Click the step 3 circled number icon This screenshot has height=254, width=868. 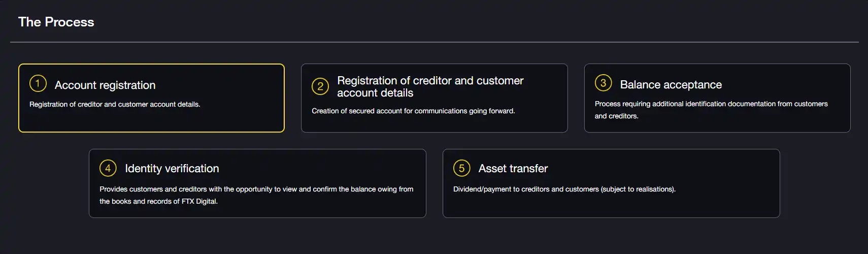pos(603,83)
